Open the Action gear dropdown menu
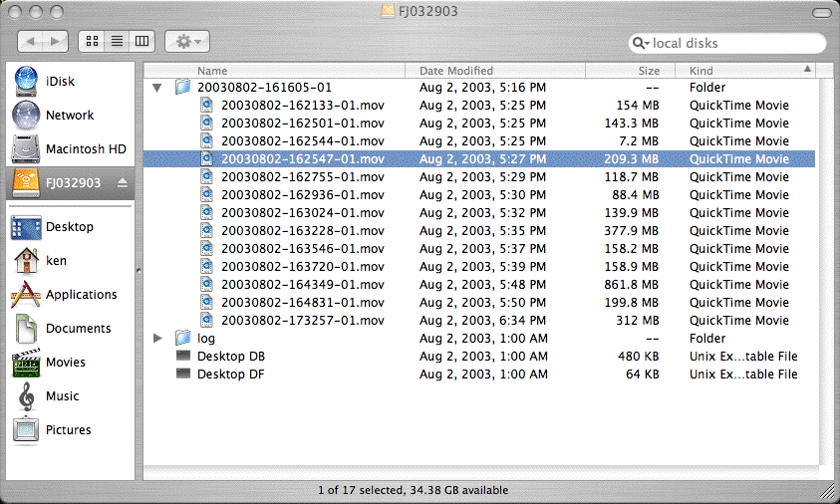 pyautogui.click(x=186, y=42)
